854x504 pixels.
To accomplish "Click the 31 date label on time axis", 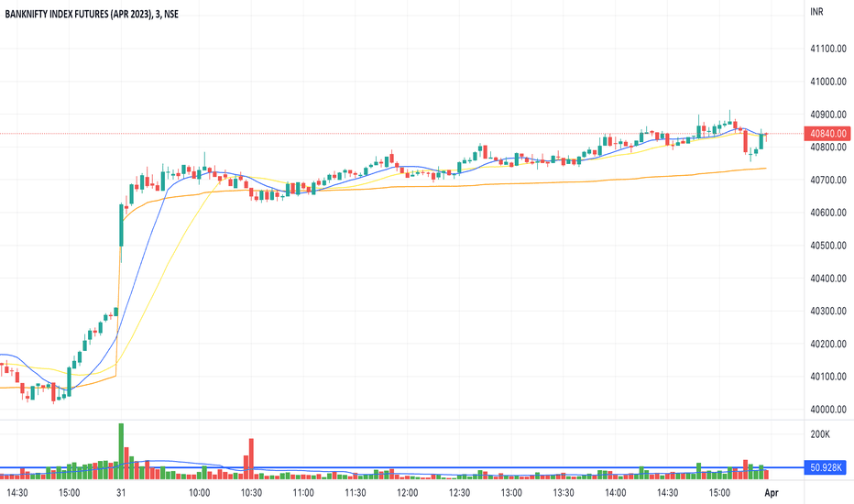I will pyautogui.click(x=121, y=493).
